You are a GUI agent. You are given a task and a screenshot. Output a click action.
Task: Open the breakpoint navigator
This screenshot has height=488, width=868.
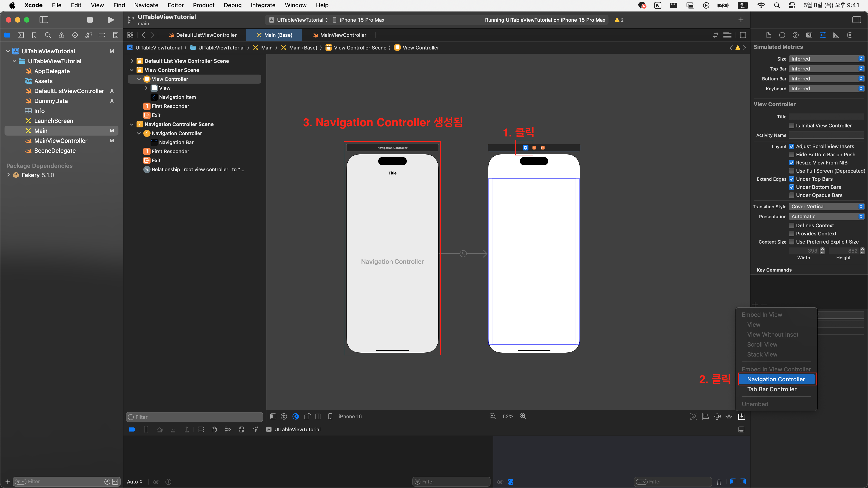click(102, 35)
